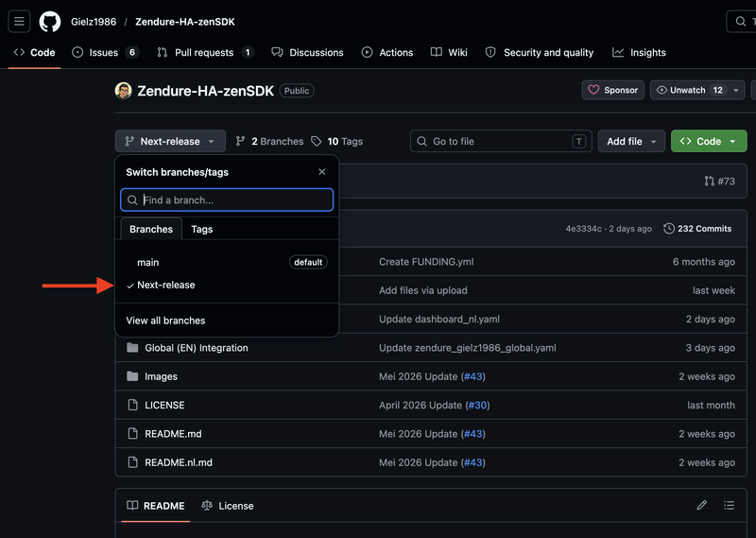Switch to the main branch
Screen dimensions: 756x538
click(x=227, y=262)
